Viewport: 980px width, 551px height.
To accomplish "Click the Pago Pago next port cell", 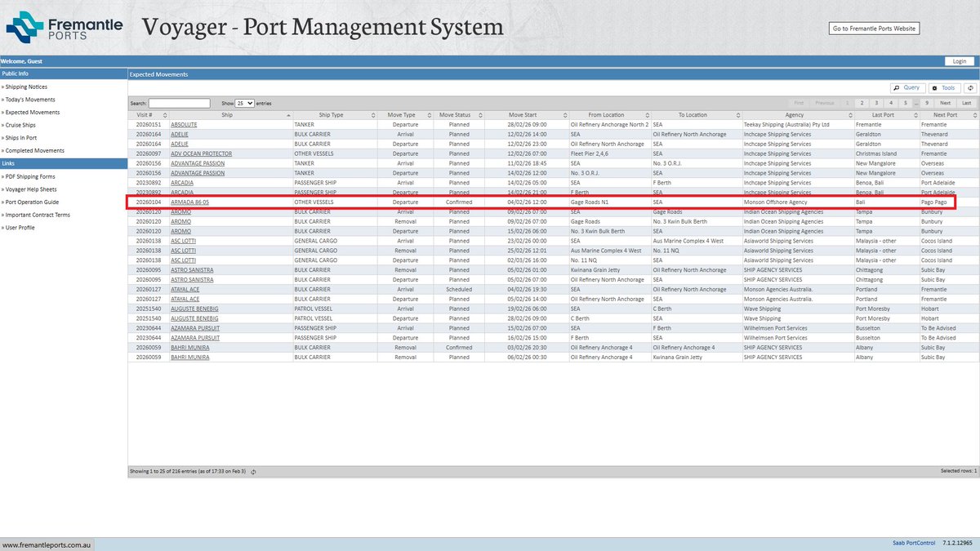I will 934,202.
